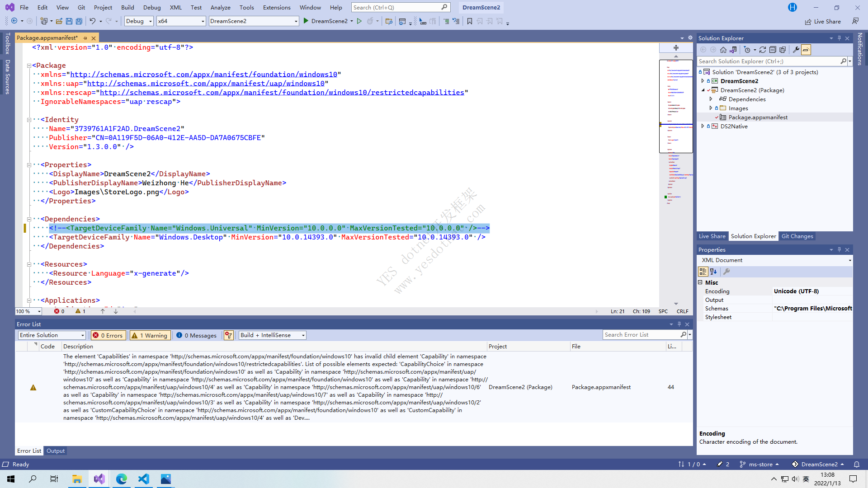Toggle the 1 Warning filter button
Image resolution: width=868 pixels, height=488 pixels.
[150, 335]
